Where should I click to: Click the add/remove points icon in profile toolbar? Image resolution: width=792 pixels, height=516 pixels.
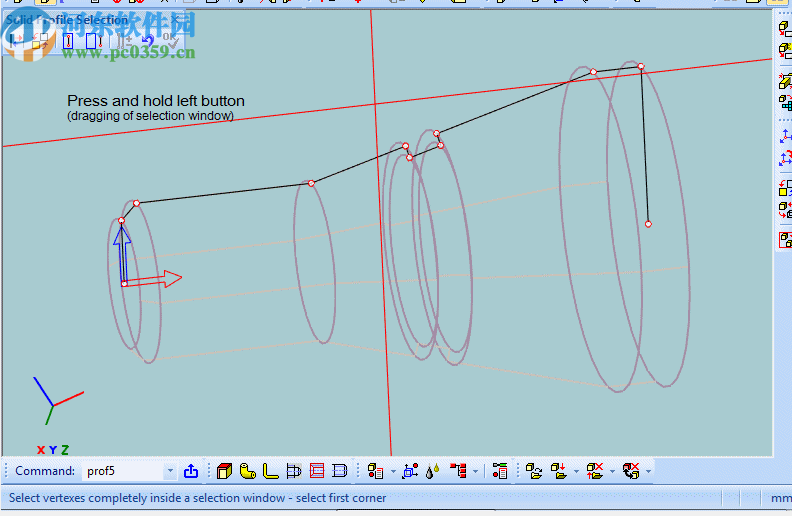click(x=124, y=41)
